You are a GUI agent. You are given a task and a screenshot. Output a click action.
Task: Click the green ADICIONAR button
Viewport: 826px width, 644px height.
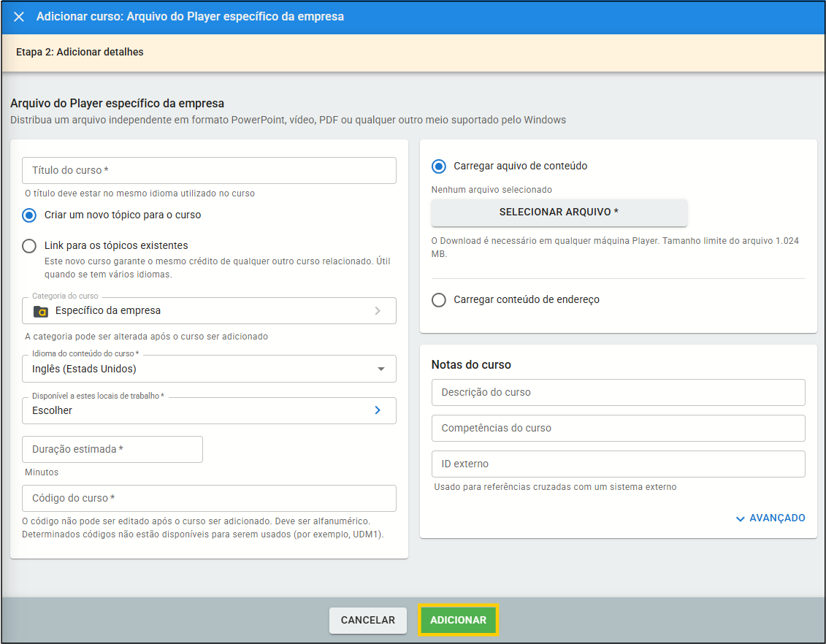click(459, 621)
